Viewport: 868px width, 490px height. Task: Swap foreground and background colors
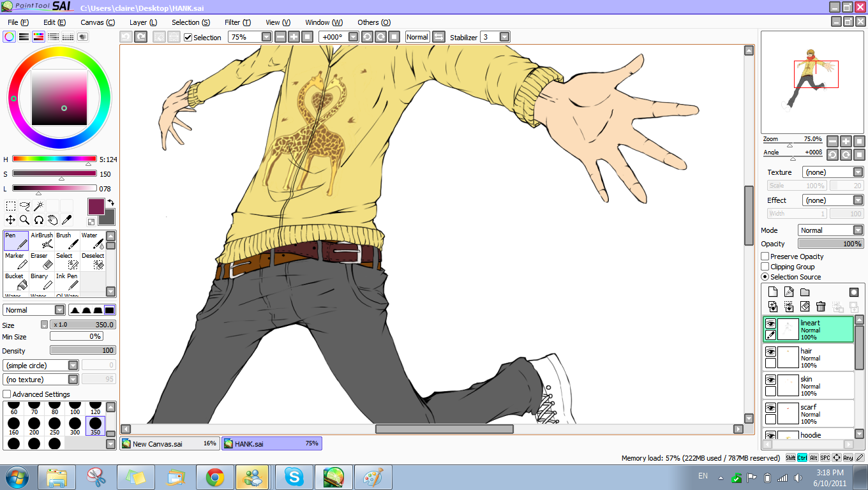(x=110, y=203)
